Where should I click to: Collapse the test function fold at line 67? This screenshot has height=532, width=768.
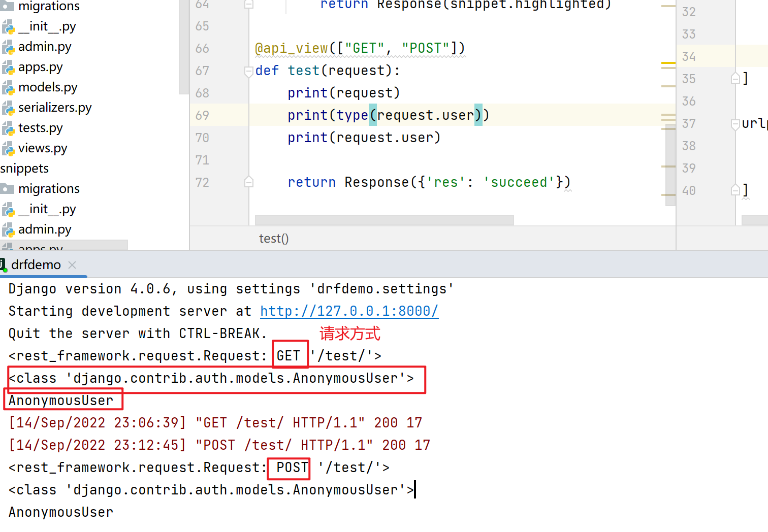pos(249,71)
